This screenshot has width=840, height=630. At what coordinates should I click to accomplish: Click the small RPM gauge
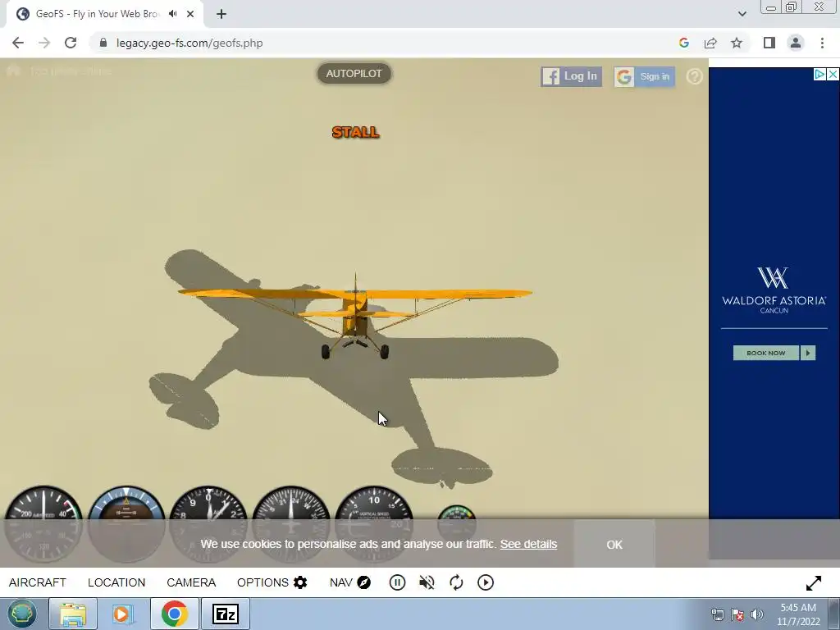point(456,523)
